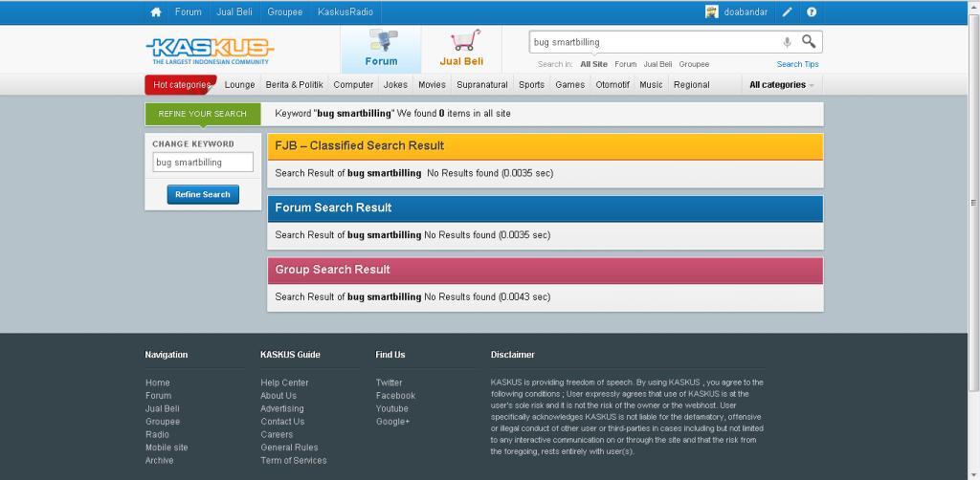The image size is (980, 480).
Task: Open the footer Home link
Action: (158, 382)
